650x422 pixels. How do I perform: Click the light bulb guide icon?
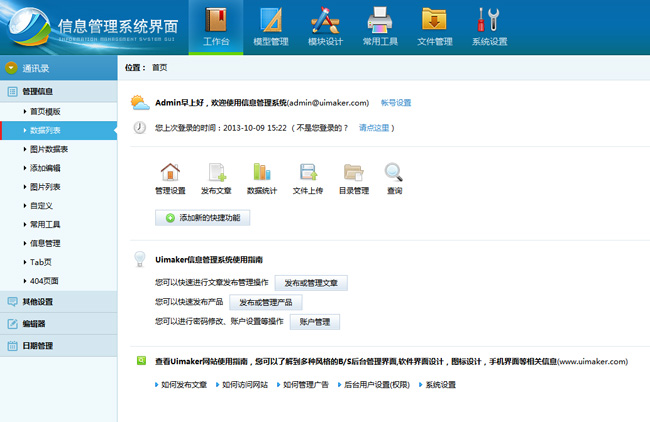click(140, 259)
